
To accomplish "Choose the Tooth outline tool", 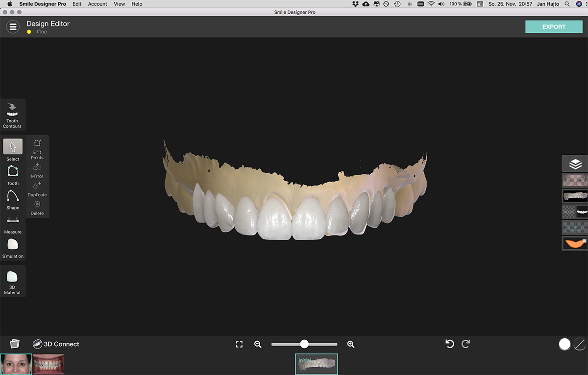I will pyautogui.click(x=13, y=175).
